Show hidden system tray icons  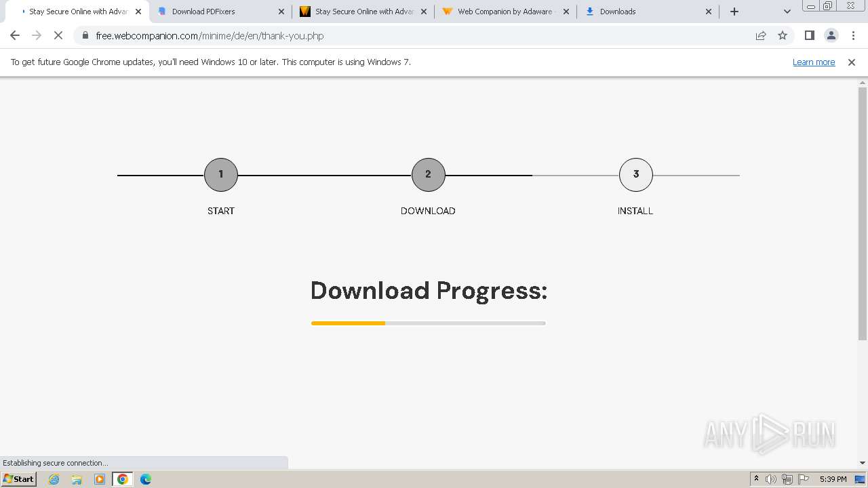point(756,479)
